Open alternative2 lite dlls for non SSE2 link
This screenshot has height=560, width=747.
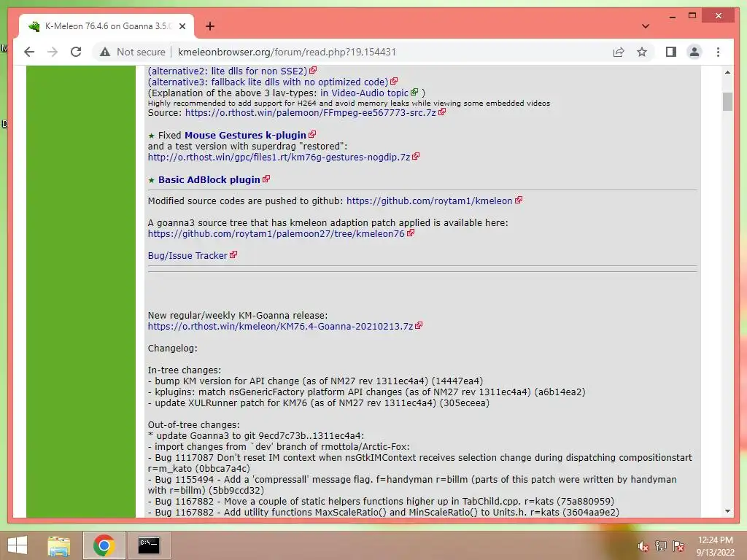228,71
